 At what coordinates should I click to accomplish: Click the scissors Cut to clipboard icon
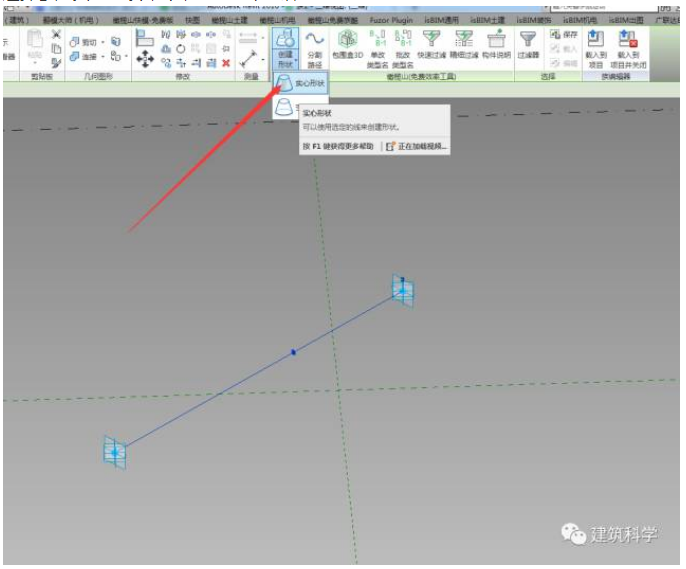coord(56,34)
